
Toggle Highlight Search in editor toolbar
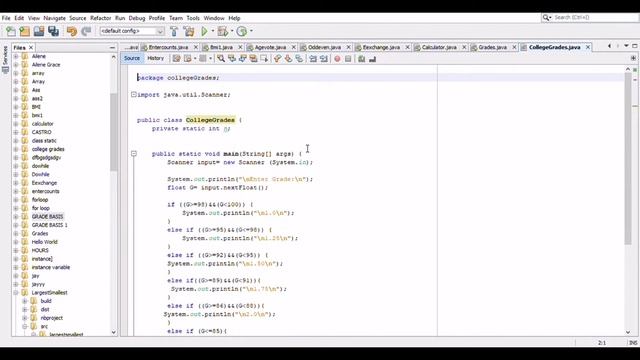point(253,59)
